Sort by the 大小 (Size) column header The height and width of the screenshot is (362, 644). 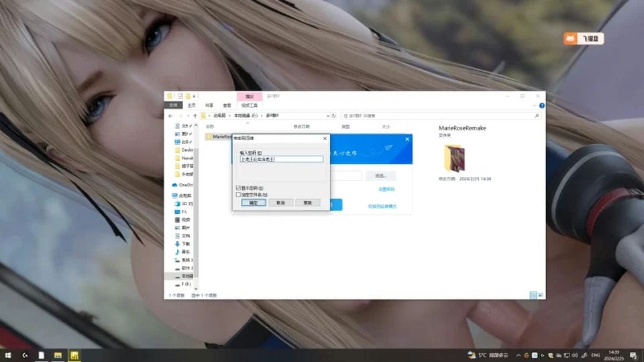(x=386, y=127)
